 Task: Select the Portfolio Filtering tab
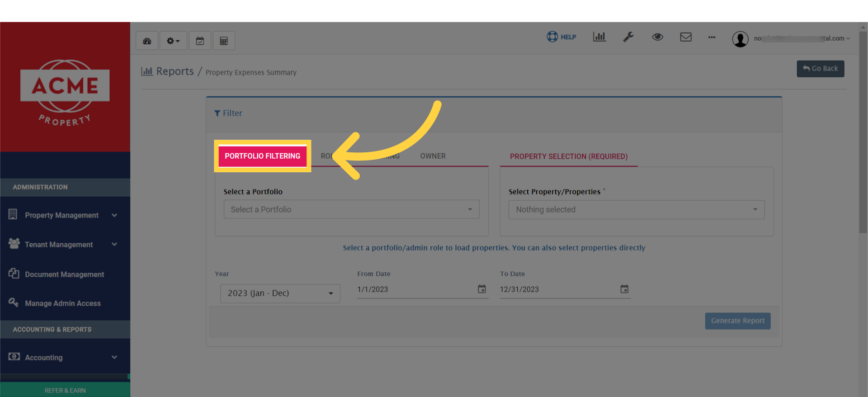click(263, 156)
